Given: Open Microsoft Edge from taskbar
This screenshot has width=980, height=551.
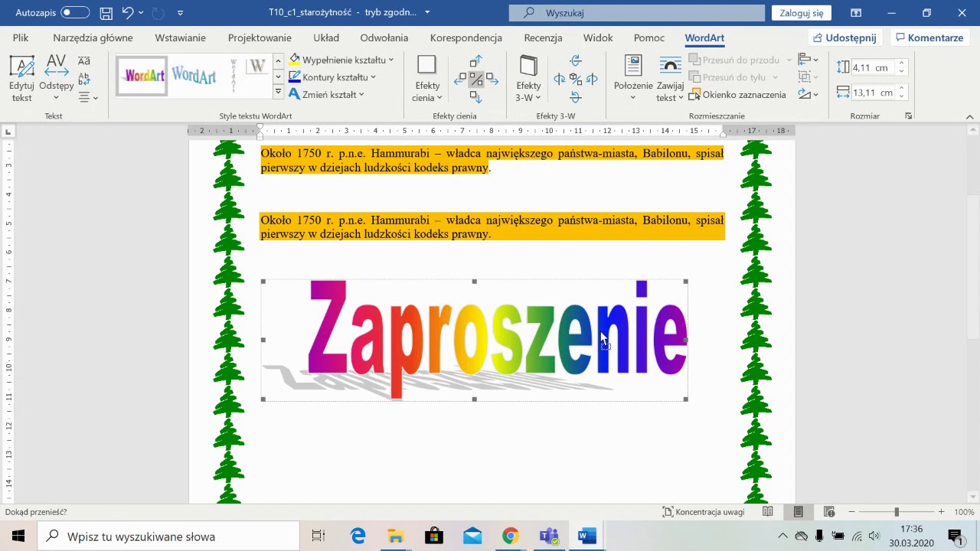Looking at the screenshot, I should pos(358,536).
